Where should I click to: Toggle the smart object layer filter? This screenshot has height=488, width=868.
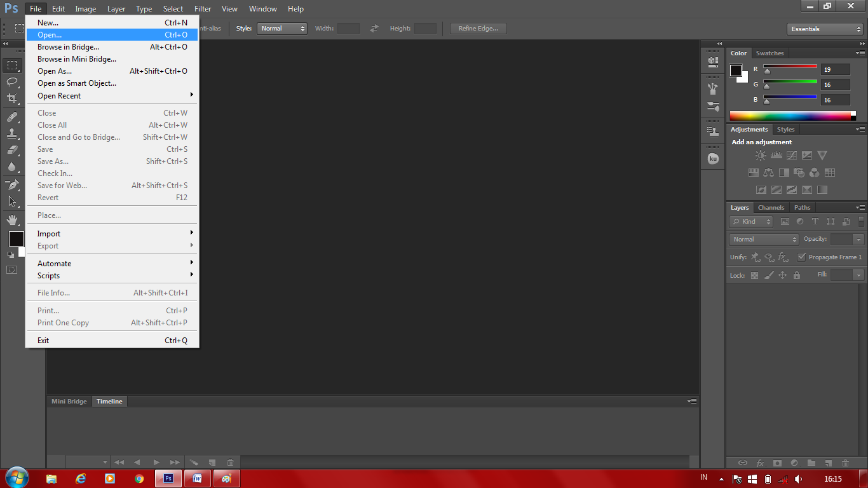[x=846, y=222]
